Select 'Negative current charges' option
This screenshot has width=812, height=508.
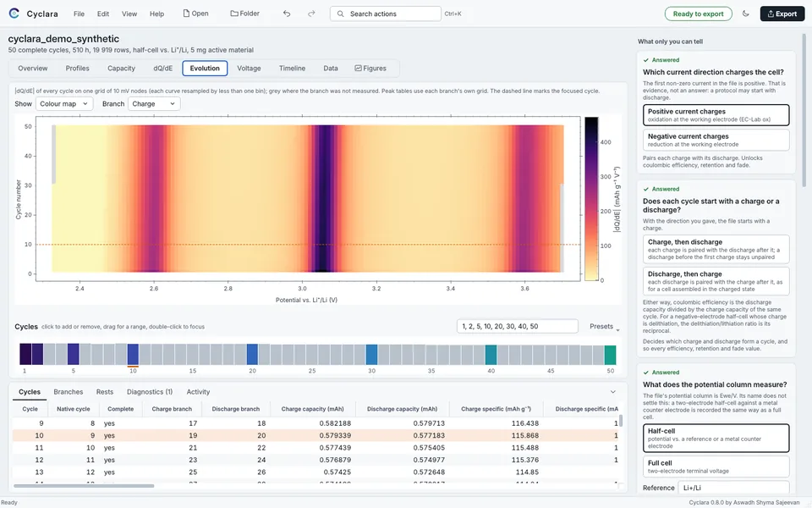click(716, 140)
